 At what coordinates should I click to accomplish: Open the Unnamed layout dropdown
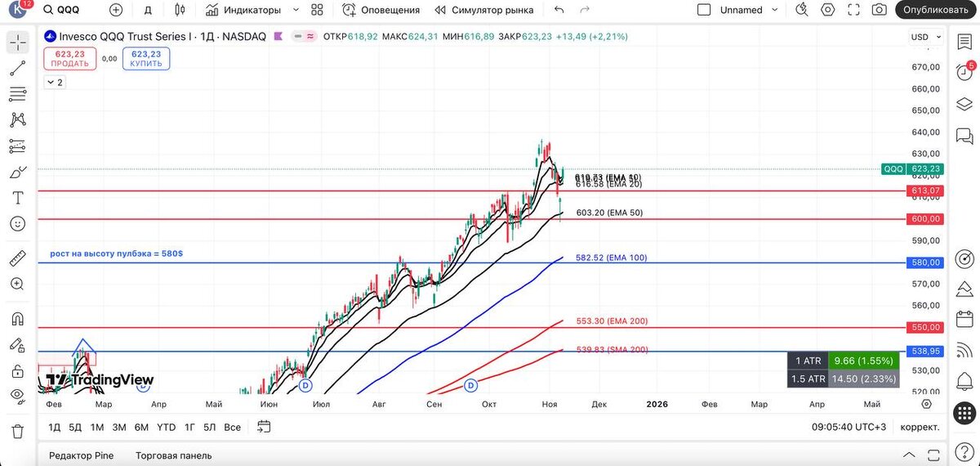747,10
